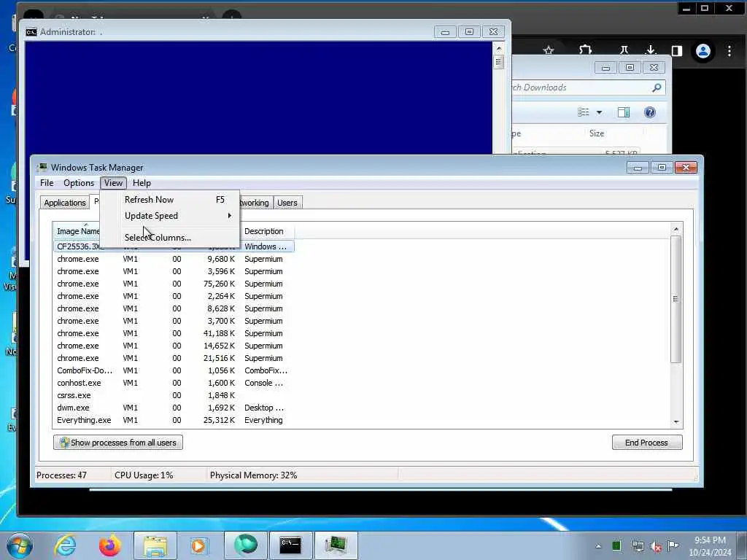This screenshot has width=747, height=560.
Task: Select the dwm.exe process row
Action: tap(174, 408)
